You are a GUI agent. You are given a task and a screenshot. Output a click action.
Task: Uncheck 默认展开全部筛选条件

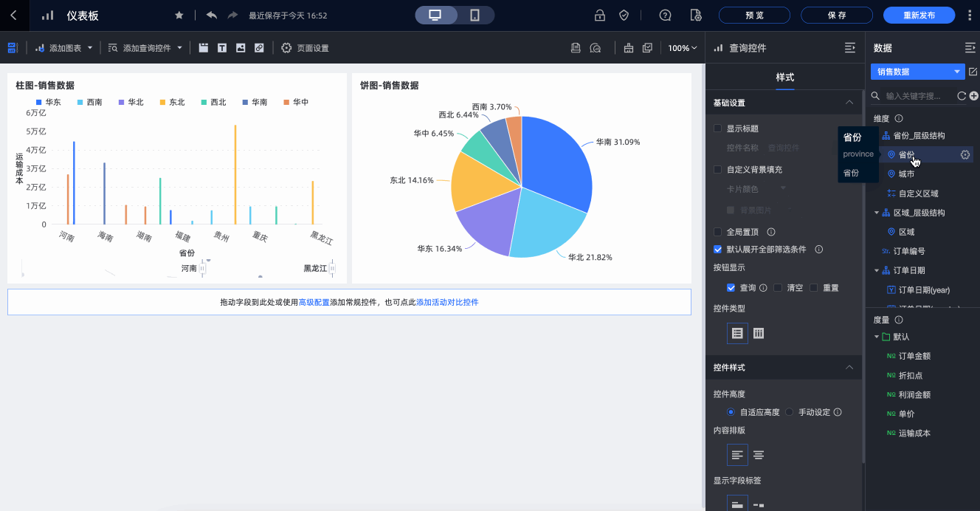[718, 250]
